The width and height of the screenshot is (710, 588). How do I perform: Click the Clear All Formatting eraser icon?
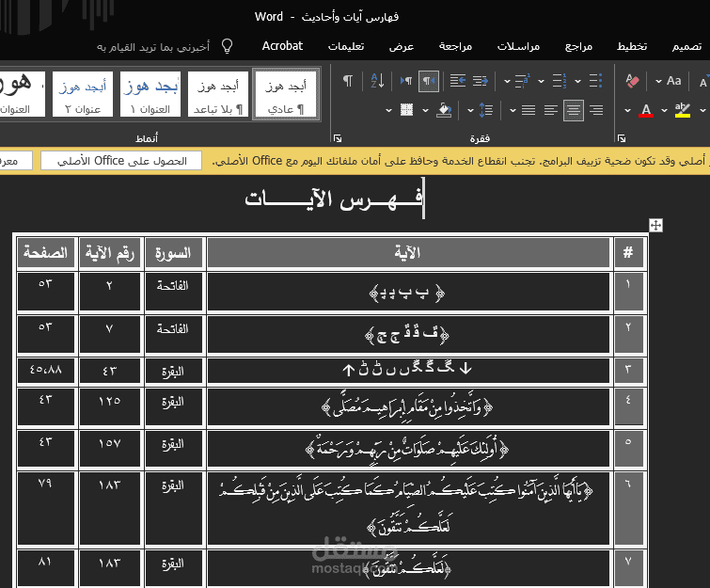tap(632, 81)
